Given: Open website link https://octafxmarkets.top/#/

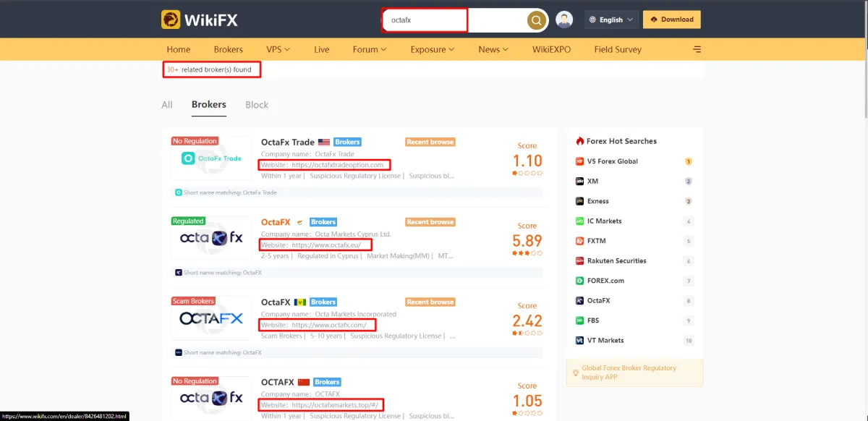Looking at the screenshot, I should coord(337,405).
